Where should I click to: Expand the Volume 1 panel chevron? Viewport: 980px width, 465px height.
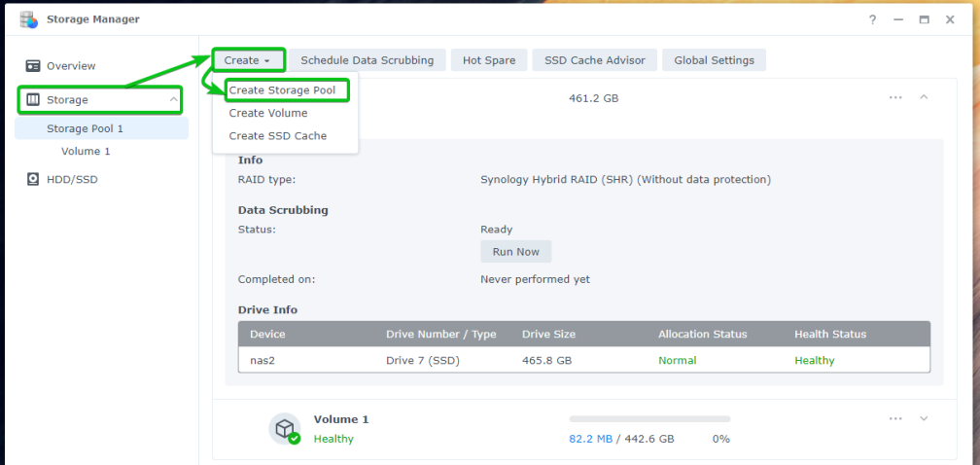pyautogui.click(x=924, y=418)
